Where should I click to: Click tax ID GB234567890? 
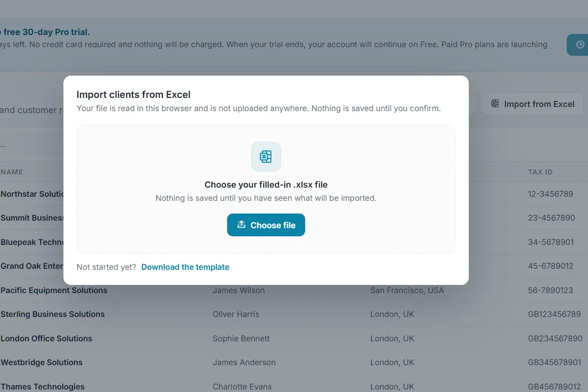point(555,338)
